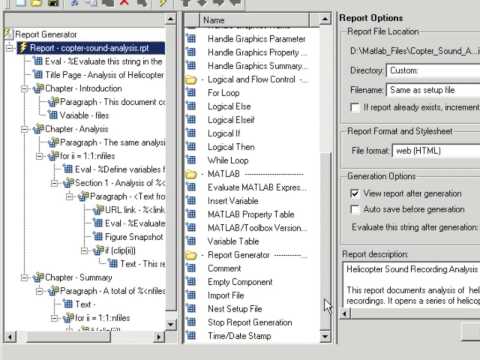The image size is (480, 360).
Task: Click the outline tree's scroll down arrow
Action: (171, 324)
